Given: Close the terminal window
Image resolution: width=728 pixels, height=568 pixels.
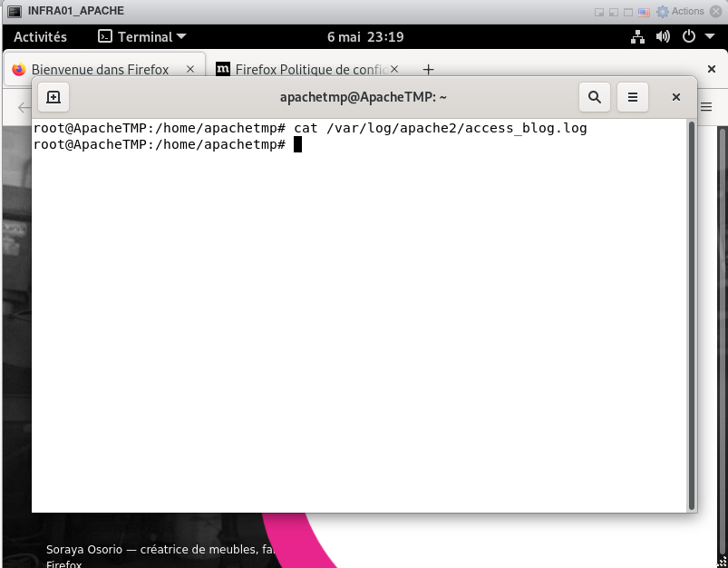Looking at the screenshot, I should [676, 97].
